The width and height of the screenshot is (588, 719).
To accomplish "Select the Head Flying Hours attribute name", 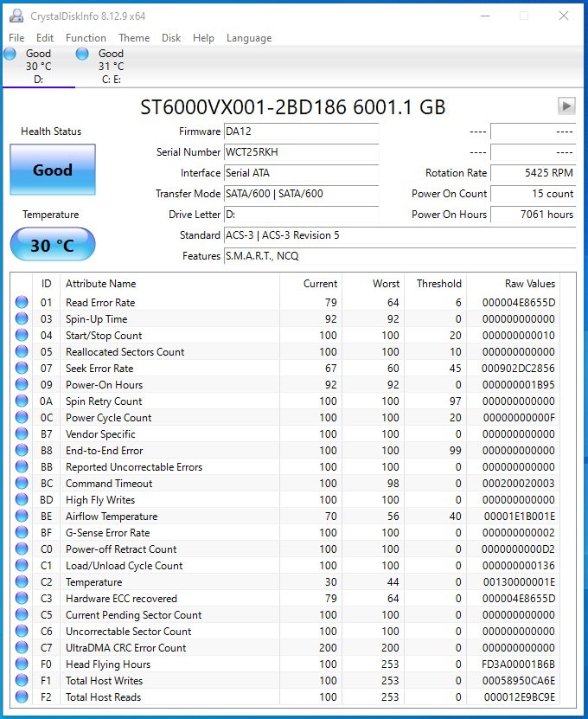I will 108,664.
